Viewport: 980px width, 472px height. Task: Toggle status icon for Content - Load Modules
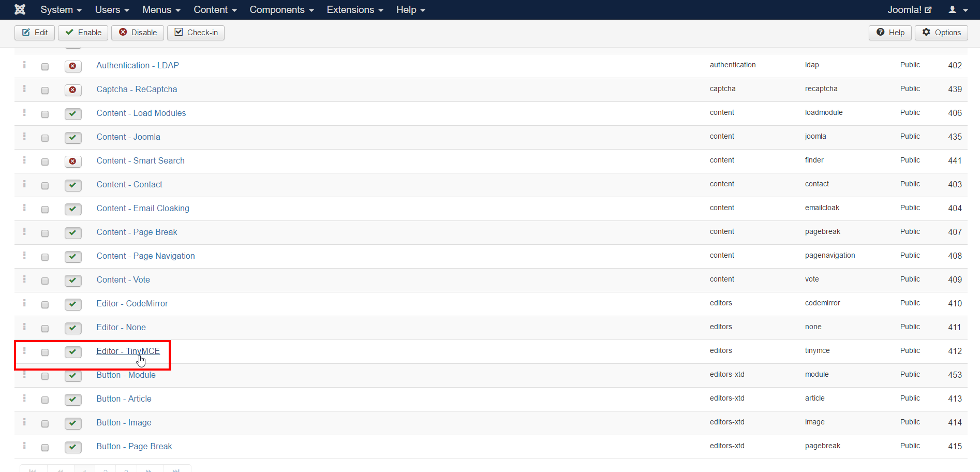tap(73, 113)
